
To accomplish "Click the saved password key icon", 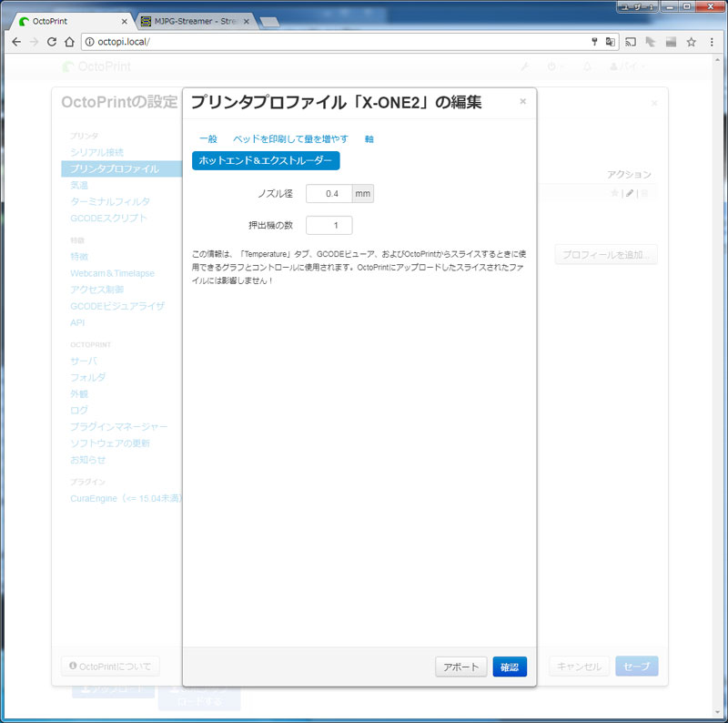I will tap(594, 42).
